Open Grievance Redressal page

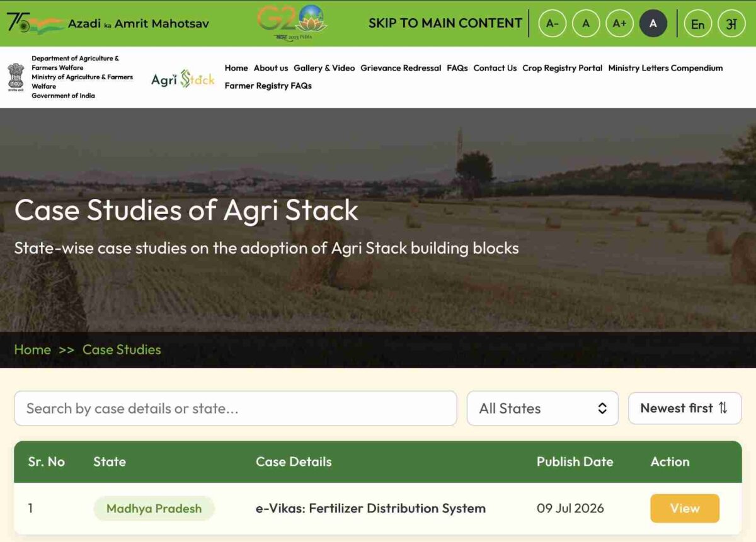click(401, 68)
